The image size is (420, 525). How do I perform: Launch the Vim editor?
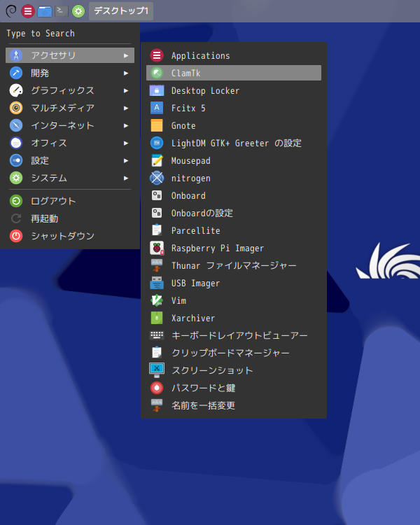coord(234,301)
